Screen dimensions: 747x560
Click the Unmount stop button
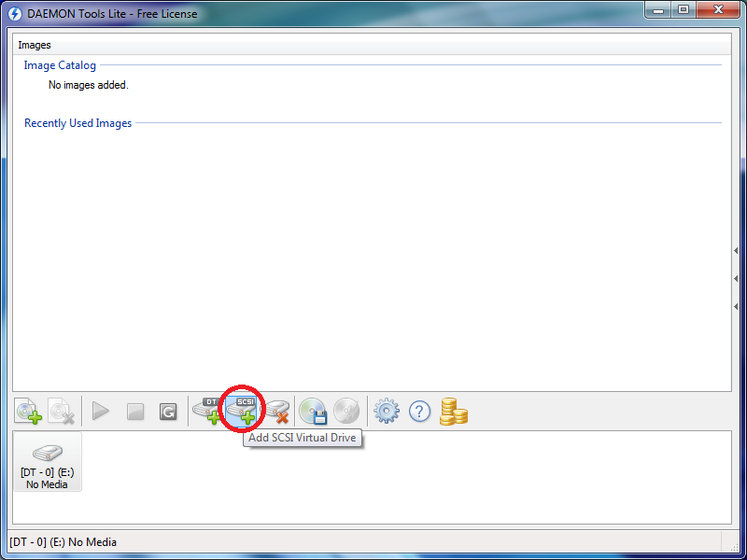click(135, 412)
